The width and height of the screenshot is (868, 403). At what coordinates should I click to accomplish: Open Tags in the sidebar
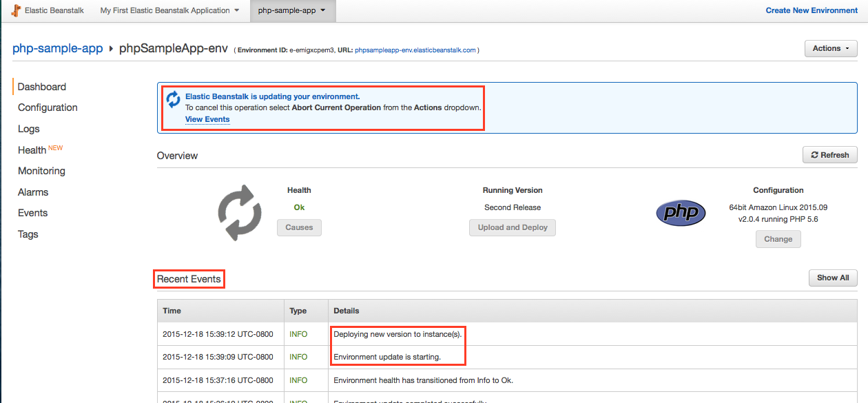(x=28, y=234)
